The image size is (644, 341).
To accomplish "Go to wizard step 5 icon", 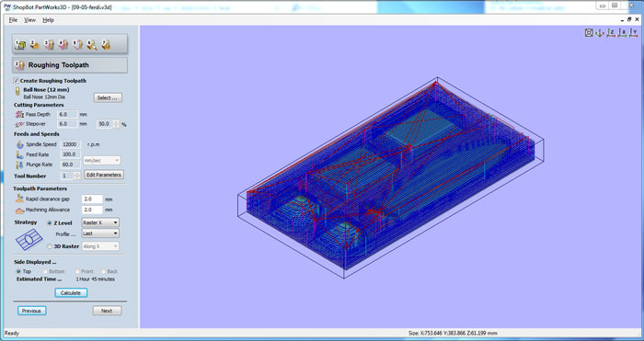I will coord(77,44).
